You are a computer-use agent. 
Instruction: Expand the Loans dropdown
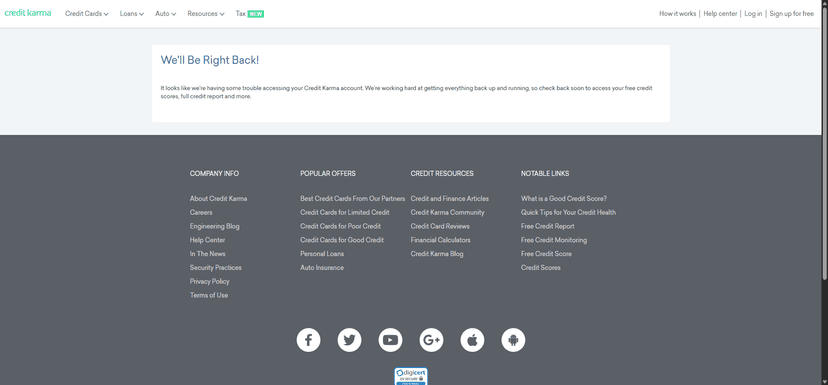click(x=131, y=14)
